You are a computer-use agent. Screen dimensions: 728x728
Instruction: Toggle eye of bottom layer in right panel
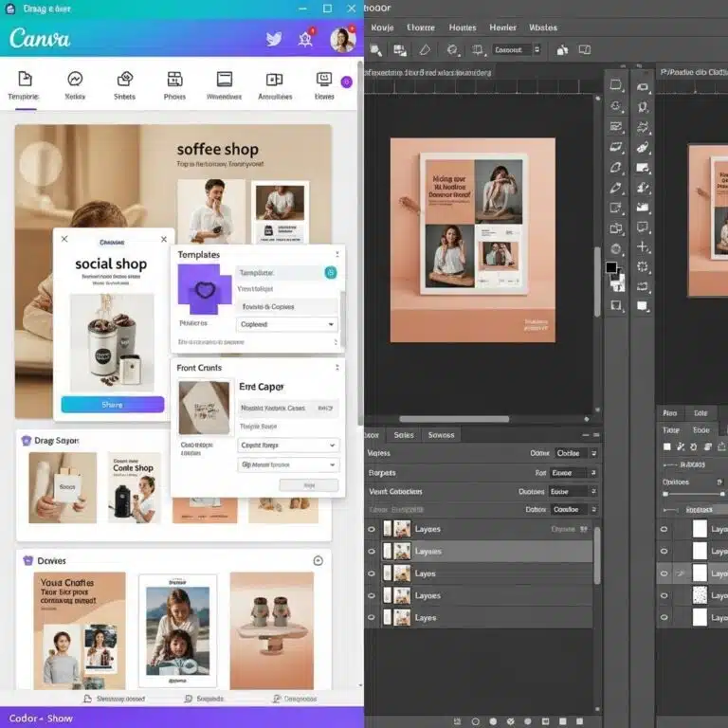(664, 617)
